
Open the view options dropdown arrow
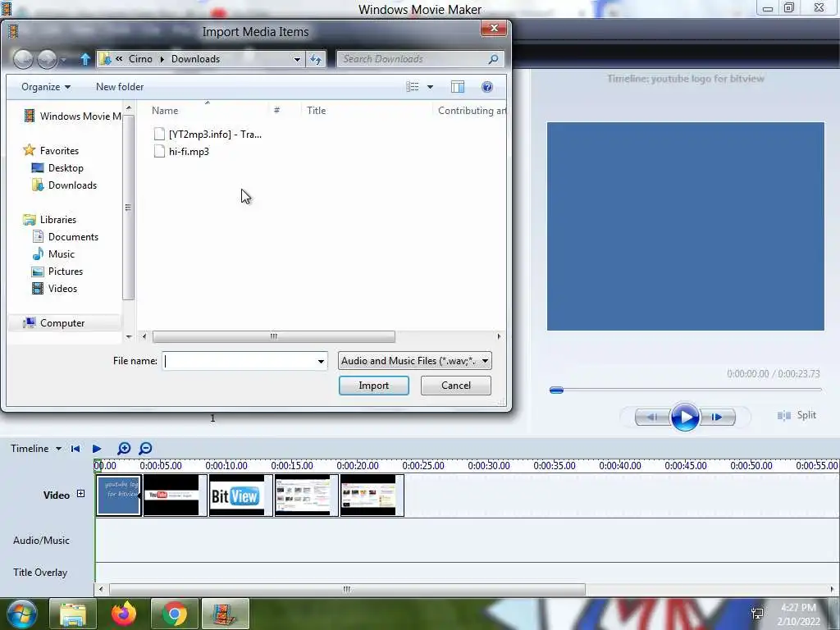point(430,87)
